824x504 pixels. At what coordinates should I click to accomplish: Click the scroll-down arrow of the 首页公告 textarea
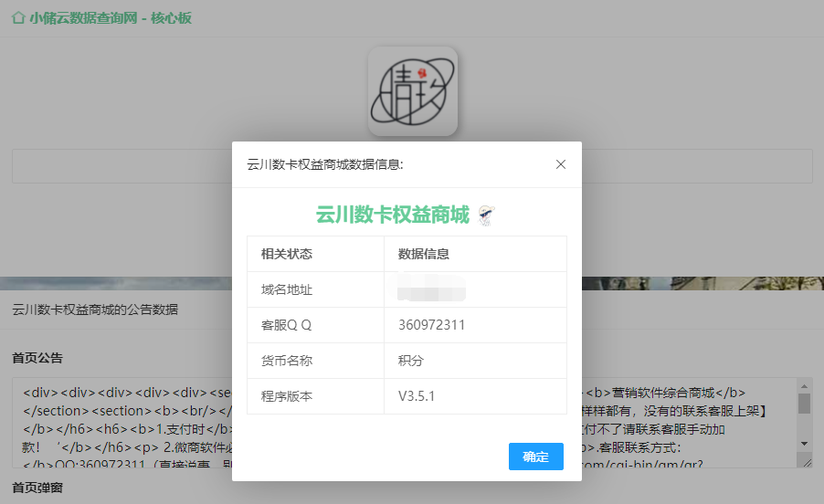804,444
